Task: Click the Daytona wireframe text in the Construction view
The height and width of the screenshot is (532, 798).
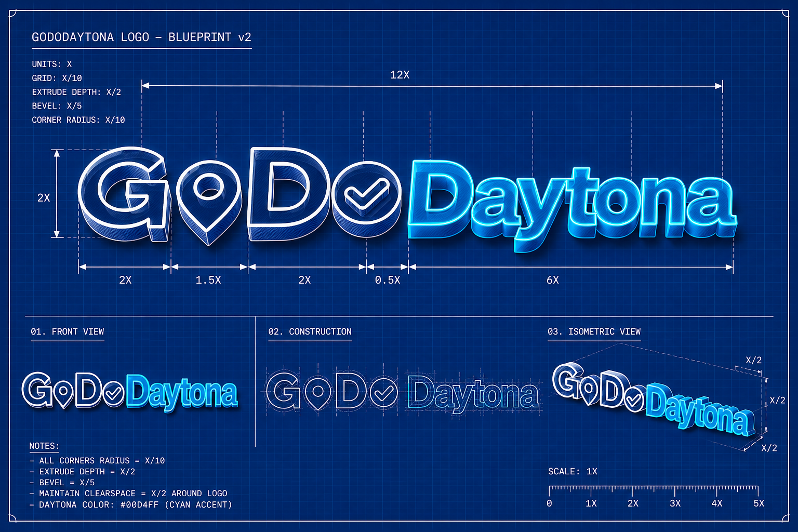Action: (x=473, y=394)
